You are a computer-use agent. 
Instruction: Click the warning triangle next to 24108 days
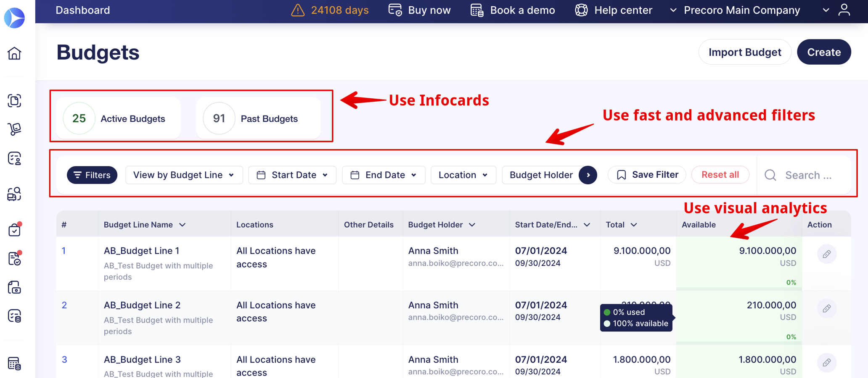tap(298, 10)
